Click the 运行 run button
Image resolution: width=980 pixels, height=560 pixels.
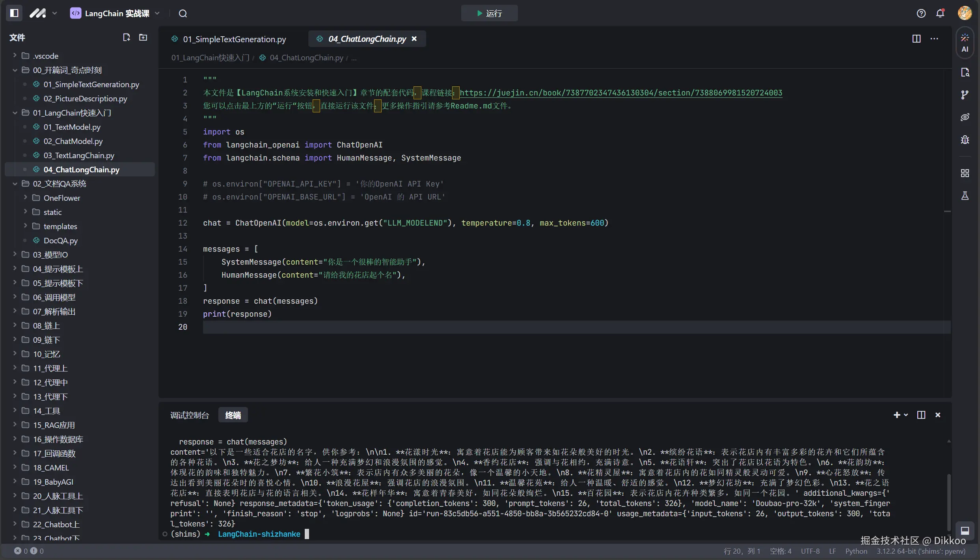(489, 13)
